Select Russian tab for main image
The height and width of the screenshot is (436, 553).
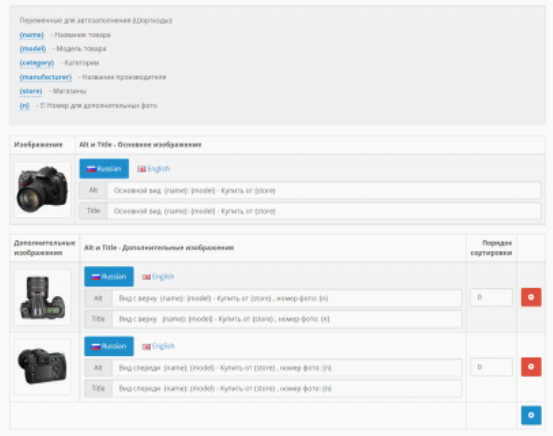pos(104,169)
